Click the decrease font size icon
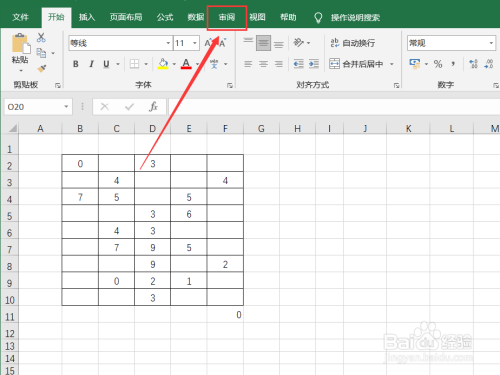Image resolution: width=500 pixels, height=375 pixels. coord(223,43)
